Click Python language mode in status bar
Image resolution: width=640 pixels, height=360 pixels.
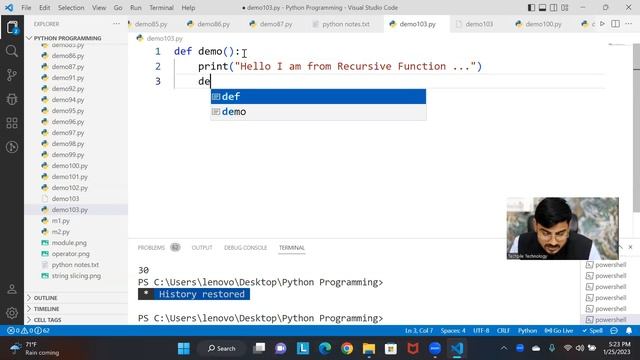pos(527,331)
